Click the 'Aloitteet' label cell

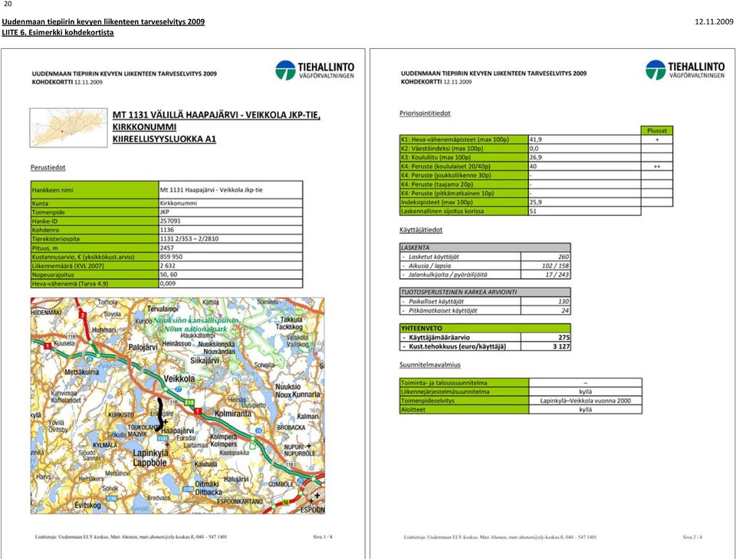[x=465, y=409]
